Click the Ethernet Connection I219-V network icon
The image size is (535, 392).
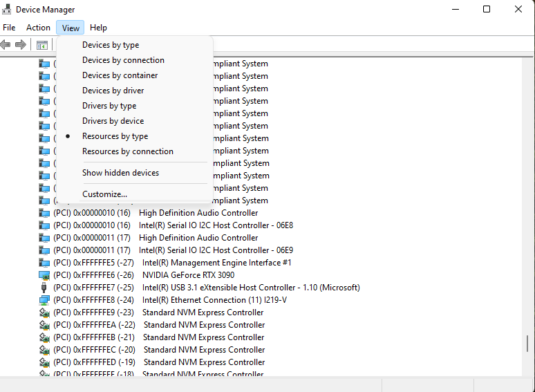pyautogui.click(x=44, y=300)
